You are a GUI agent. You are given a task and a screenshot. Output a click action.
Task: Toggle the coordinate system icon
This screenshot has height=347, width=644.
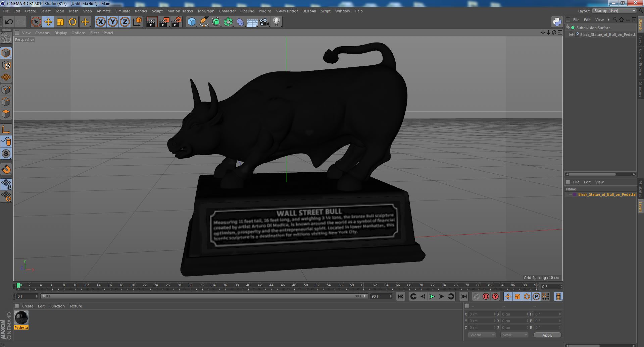(x=137, y=22)
